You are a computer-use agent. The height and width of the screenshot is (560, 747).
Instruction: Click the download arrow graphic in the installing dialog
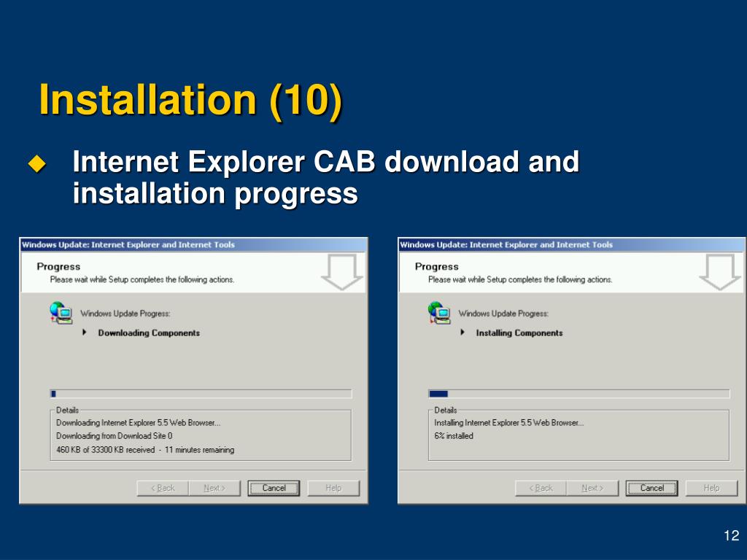(x=719, y=272)
